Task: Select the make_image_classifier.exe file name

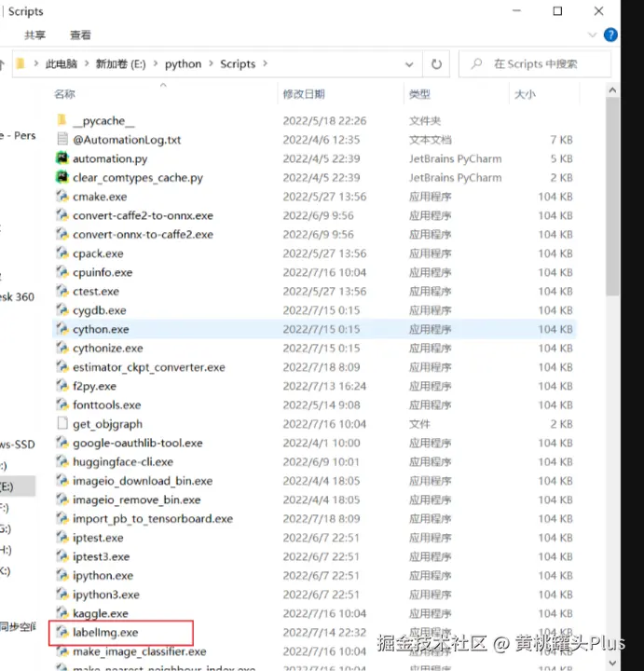Action: pos(140,651)
